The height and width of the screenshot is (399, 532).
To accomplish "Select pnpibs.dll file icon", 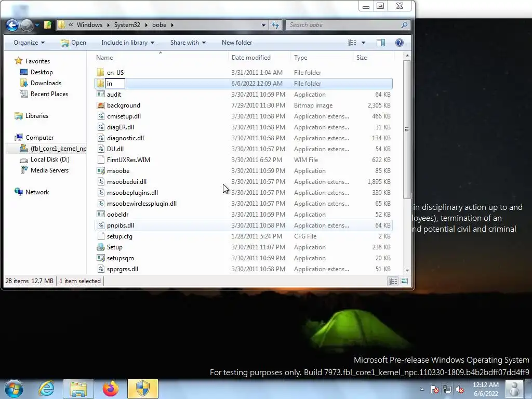I will point(100,225).
